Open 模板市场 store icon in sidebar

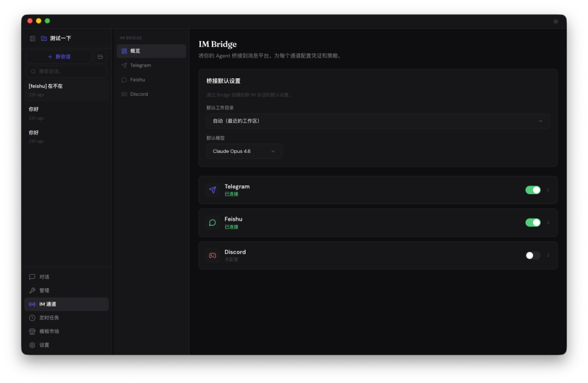(33, 331)
